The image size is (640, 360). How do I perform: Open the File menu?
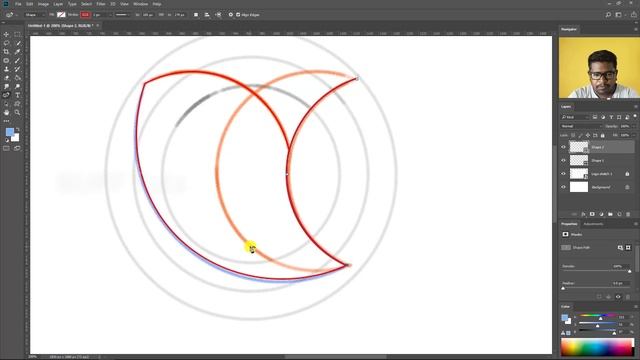[18, 4]
